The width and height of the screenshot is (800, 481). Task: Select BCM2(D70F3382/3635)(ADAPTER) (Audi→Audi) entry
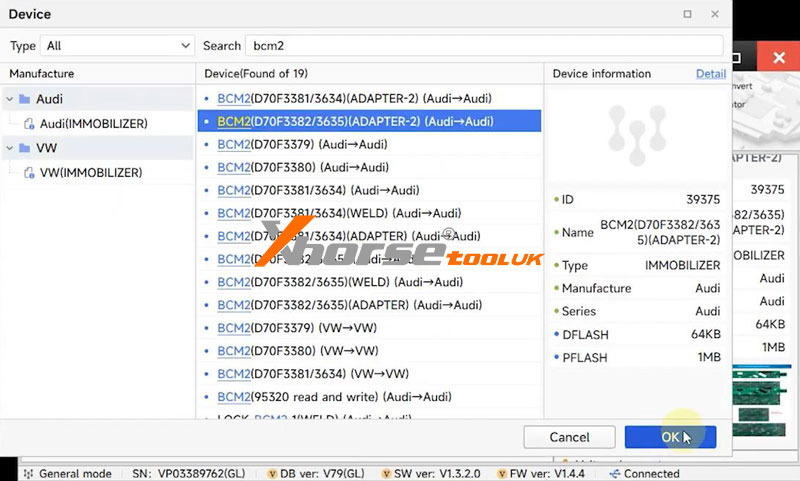click(369, 305)
